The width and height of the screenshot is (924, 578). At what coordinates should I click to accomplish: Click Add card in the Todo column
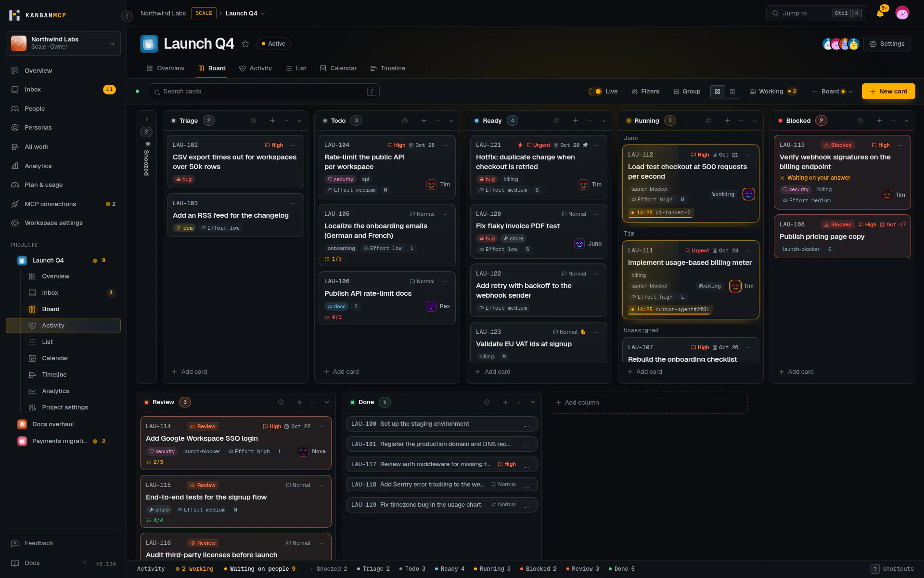(341, 372)
